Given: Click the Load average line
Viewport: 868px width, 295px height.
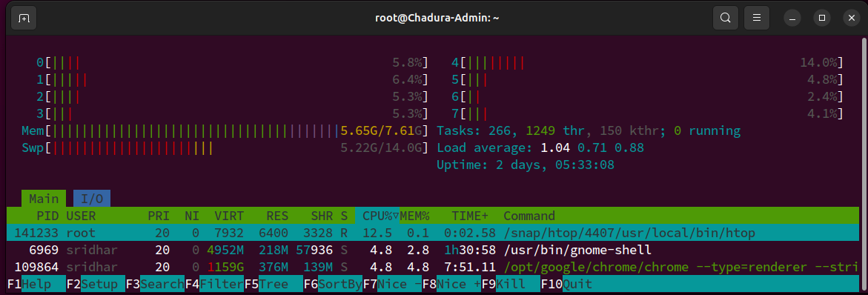Looking at the screenshot, I should tap(540, 148).
